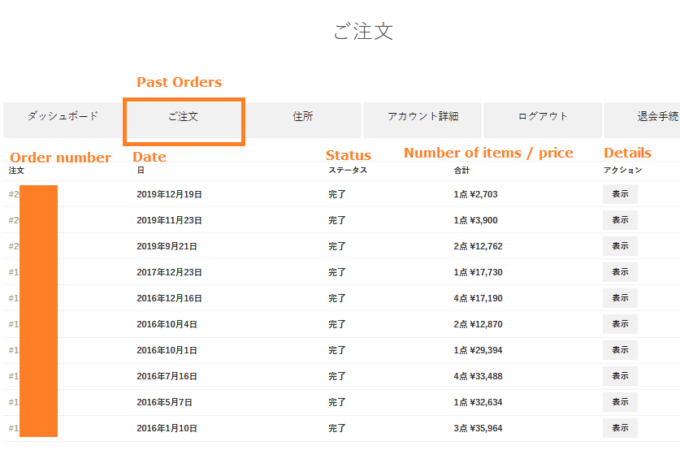This screenshot has height=450, width=680.
Task: Click 表示 for the 2019年12月19日 order
Action: [x=620, y=194]
